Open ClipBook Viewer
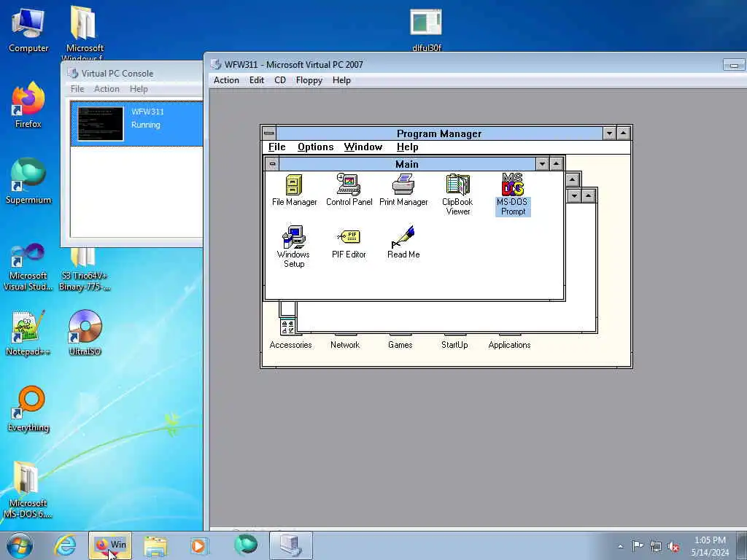Viewport: 747px width, 560px height. pos(458,194)
